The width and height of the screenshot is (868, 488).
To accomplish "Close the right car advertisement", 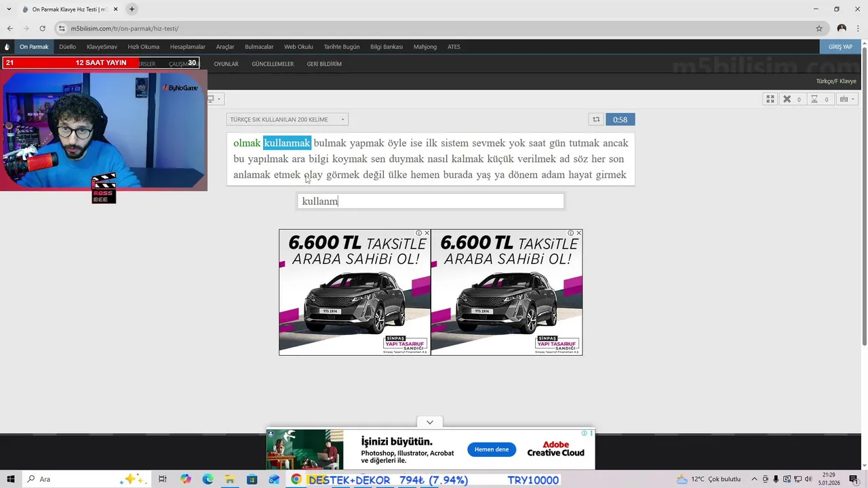I will coord(578,233).
